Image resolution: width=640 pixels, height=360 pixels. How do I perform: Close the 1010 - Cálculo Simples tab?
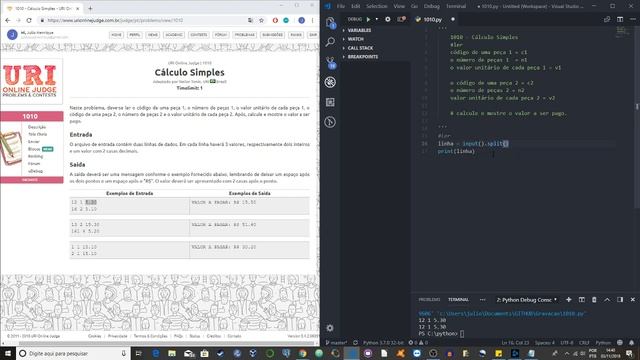pyautogui.click(x=78, y=8)
